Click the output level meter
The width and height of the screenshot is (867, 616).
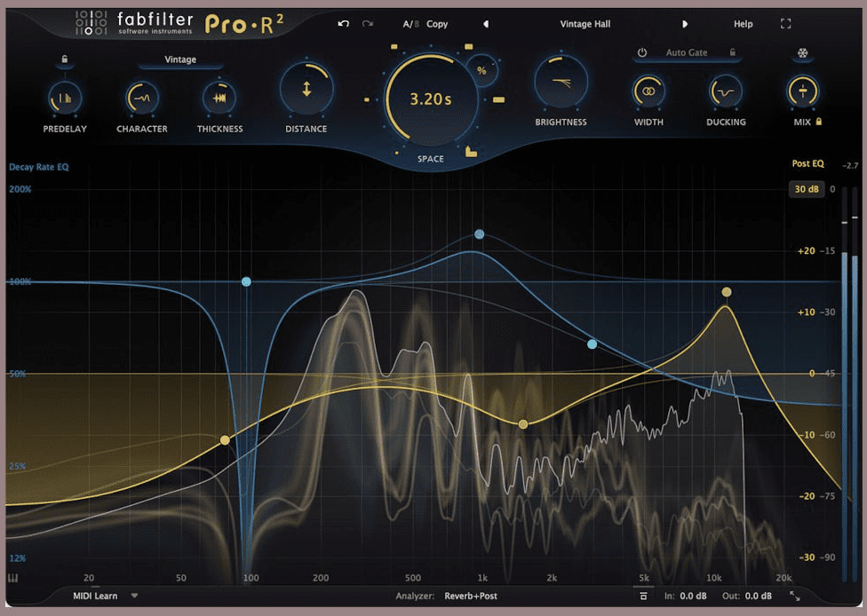pos(849,384)
